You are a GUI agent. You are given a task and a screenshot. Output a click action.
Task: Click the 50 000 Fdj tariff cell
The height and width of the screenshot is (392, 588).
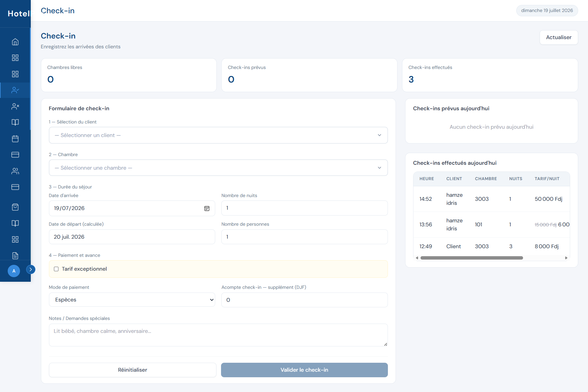pyautogui.click(x=549, y=199)
